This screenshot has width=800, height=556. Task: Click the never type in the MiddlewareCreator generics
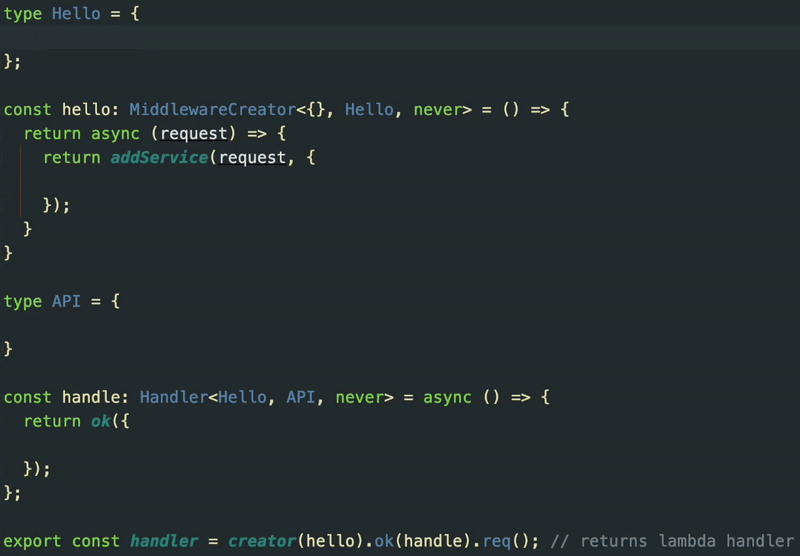[x=434, y=110]
